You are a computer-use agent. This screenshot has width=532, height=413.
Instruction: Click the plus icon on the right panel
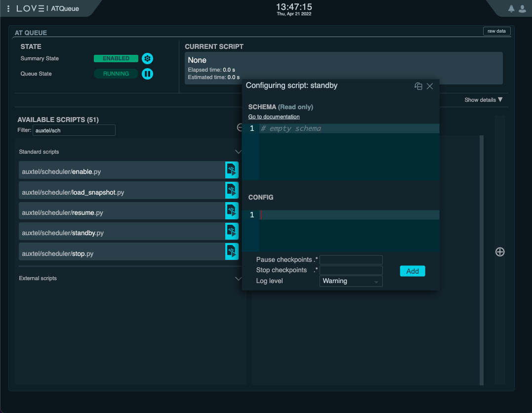coord(500,251)
